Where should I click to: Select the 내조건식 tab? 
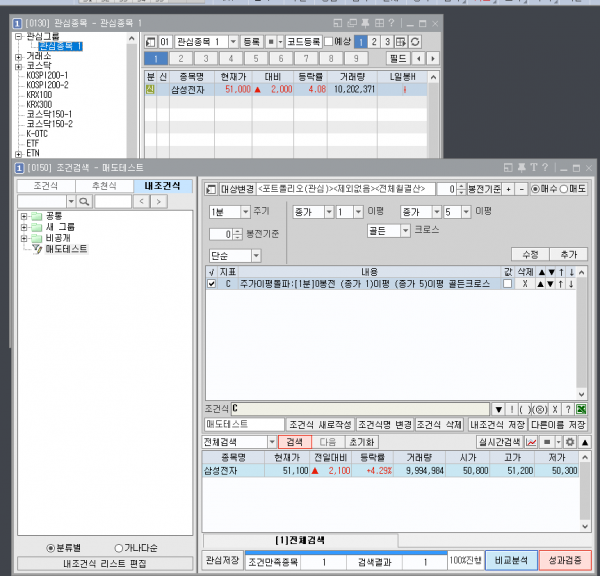pyautogui.click(x=163, y=186)
